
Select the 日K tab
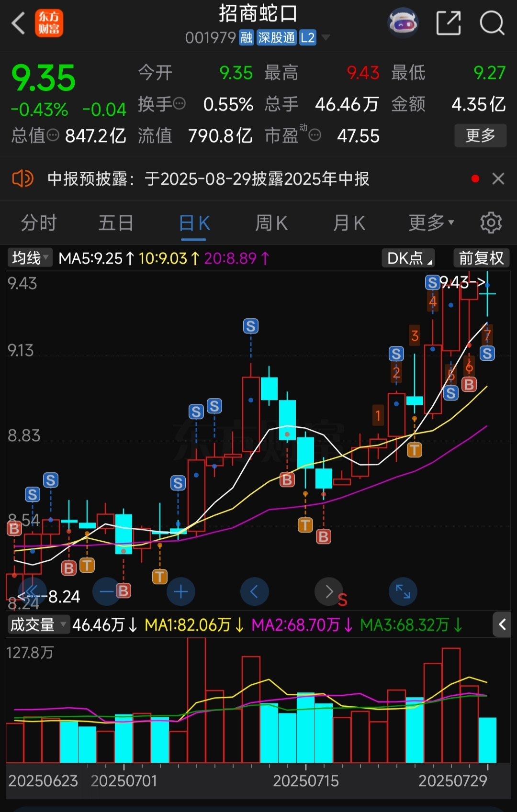coord(194,223)
